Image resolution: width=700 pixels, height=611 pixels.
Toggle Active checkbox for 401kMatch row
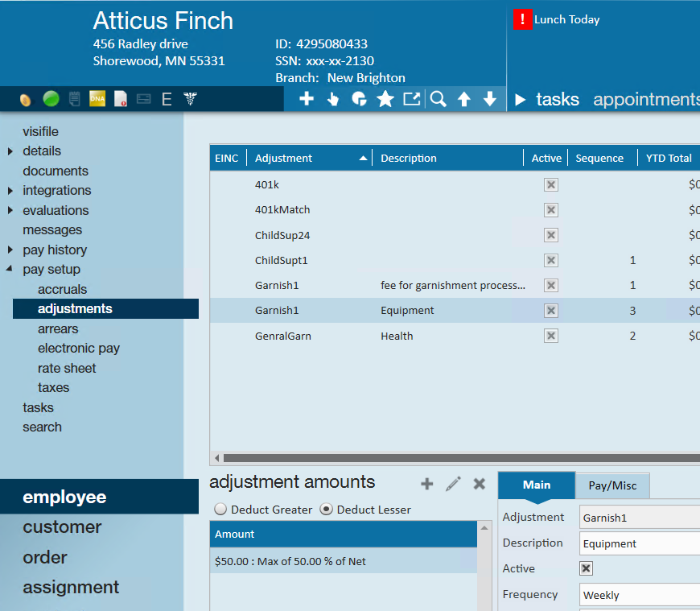pos(551,210)
